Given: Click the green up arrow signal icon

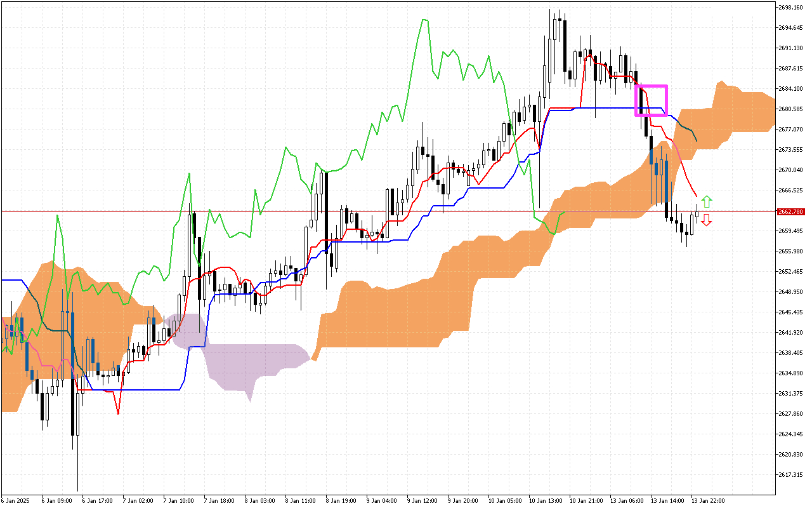Looking at the screenshot, I should coord(707,203).
